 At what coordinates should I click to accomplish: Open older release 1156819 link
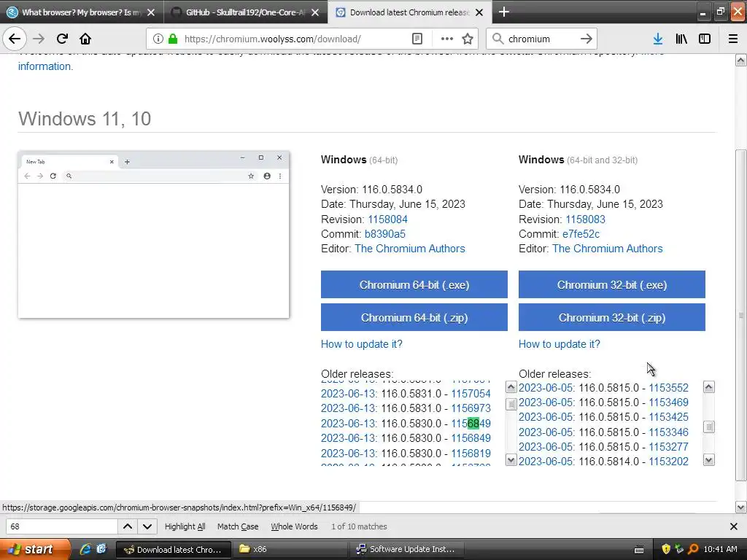pos(471,454)
